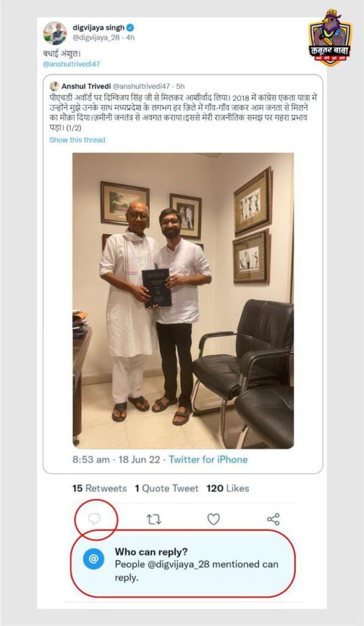Click the blue @ mention icon
This screenshot has width=364, height=626.
click(x=93, y=559)
